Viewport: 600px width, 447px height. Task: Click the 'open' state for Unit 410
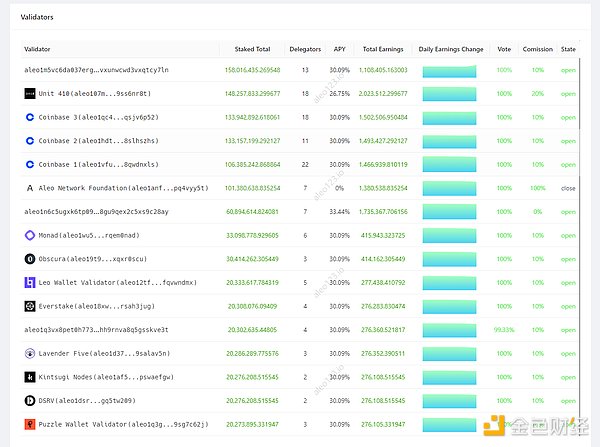click(568, 94)
